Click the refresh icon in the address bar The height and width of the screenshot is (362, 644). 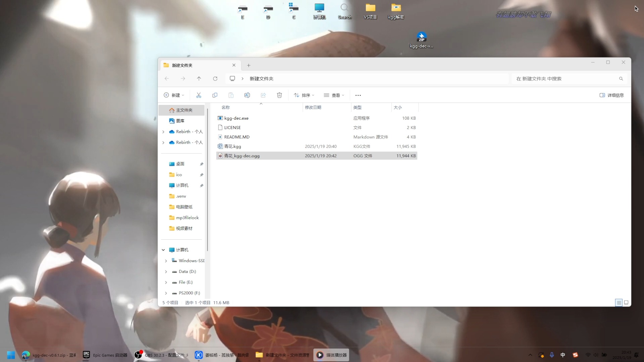(215, 78)
